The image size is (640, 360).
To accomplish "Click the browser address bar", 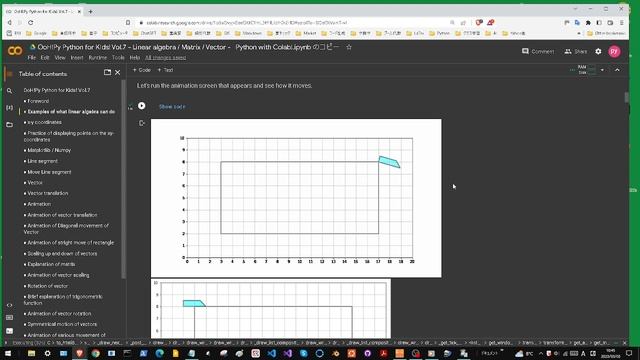I will pyautogui.click(x=294, y=23).
